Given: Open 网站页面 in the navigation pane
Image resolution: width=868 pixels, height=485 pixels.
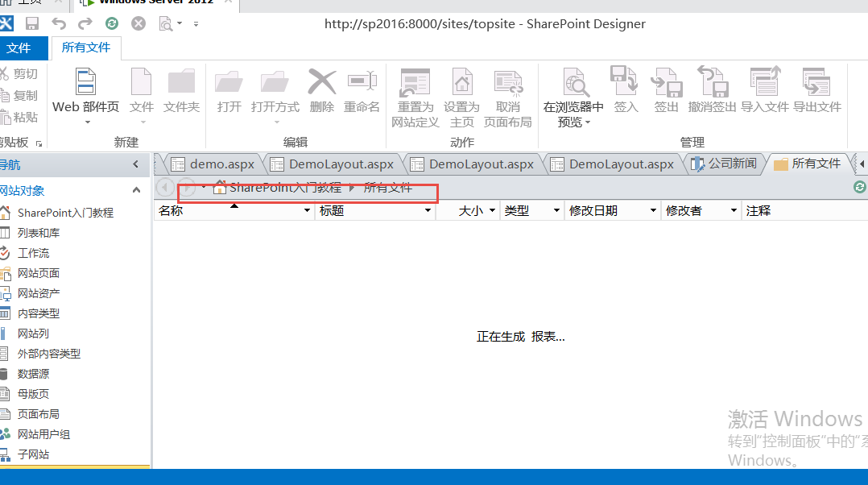Looking at the screenshot, I should [x=38, y=273].
